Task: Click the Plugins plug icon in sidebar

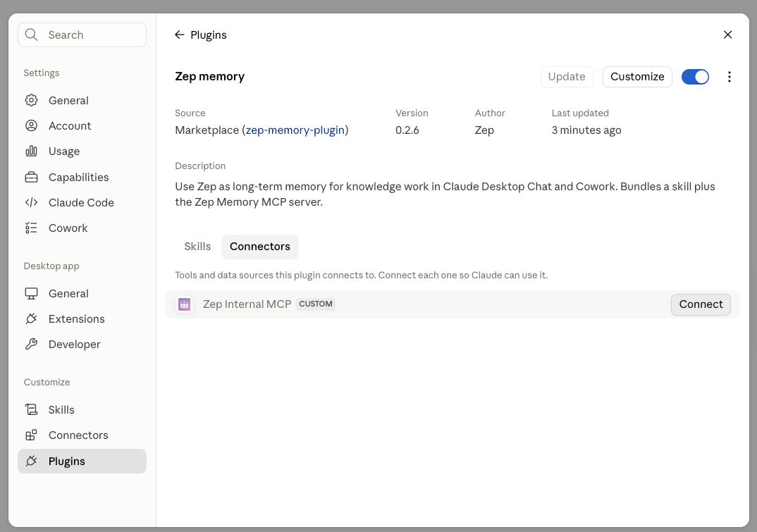Action: [32, 461]
